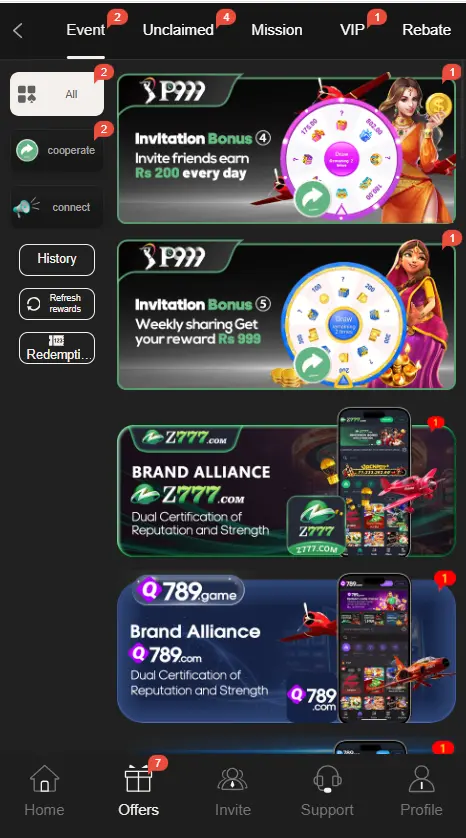The height and width of the screenshot is (838, 466).
Task: Open the VIP tab
Action: coord(352,30)
